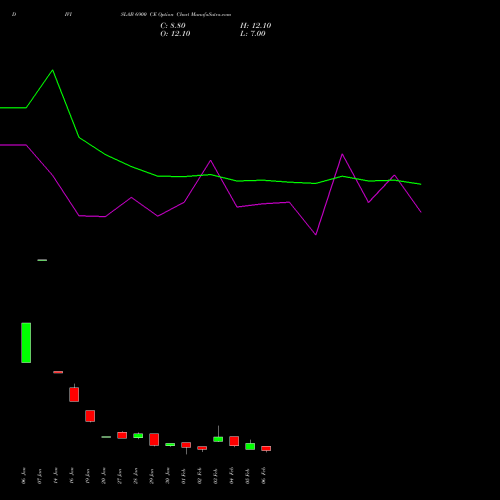Select the red candle with long lower wick
The image size is (500, 500).
pos(186,445)
